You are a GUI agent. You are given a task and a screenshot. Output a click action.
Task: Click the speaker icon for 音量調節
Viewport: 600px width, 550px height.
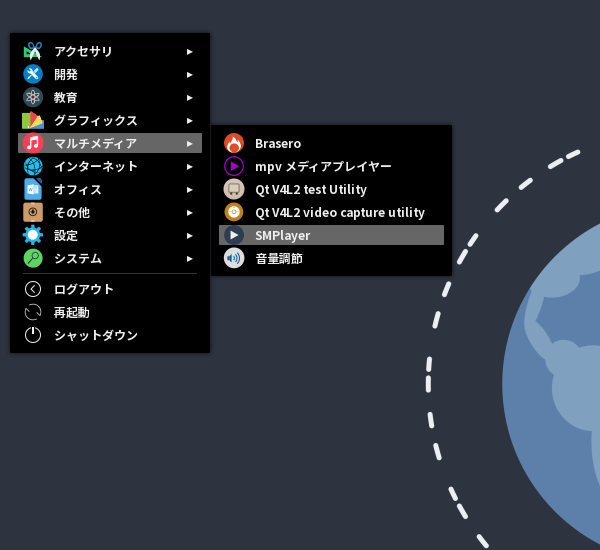coord(234,258)
